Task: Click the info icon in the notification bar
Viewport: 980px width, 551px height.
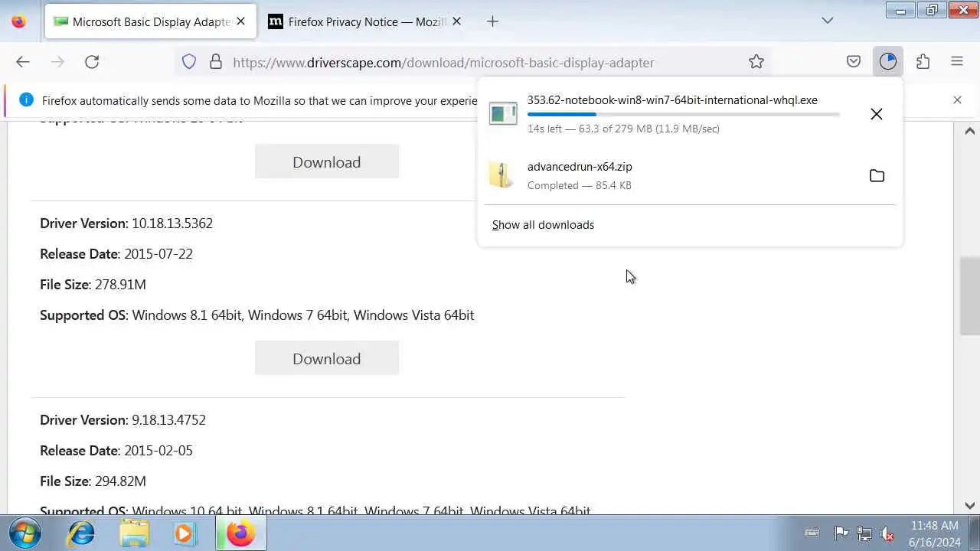Action: point(26,100)
